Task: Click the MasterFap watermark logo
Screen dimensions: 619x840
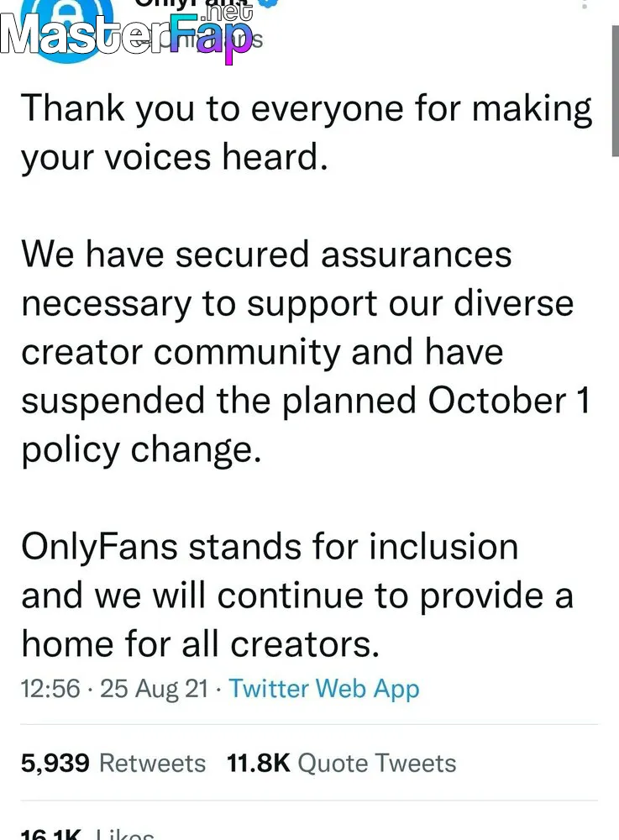Action: click(126, 40)
